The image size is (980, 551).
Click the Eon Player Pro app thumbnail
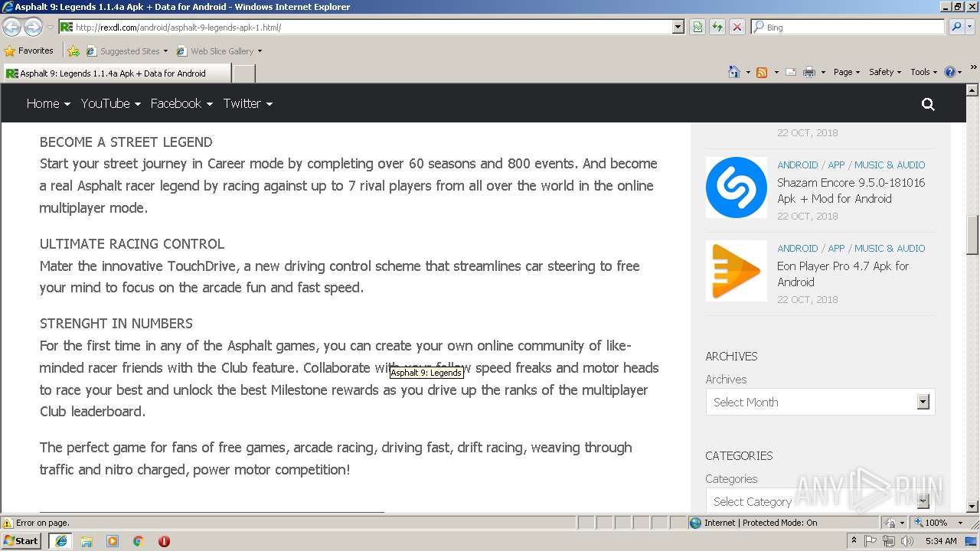tap(736, 271)
